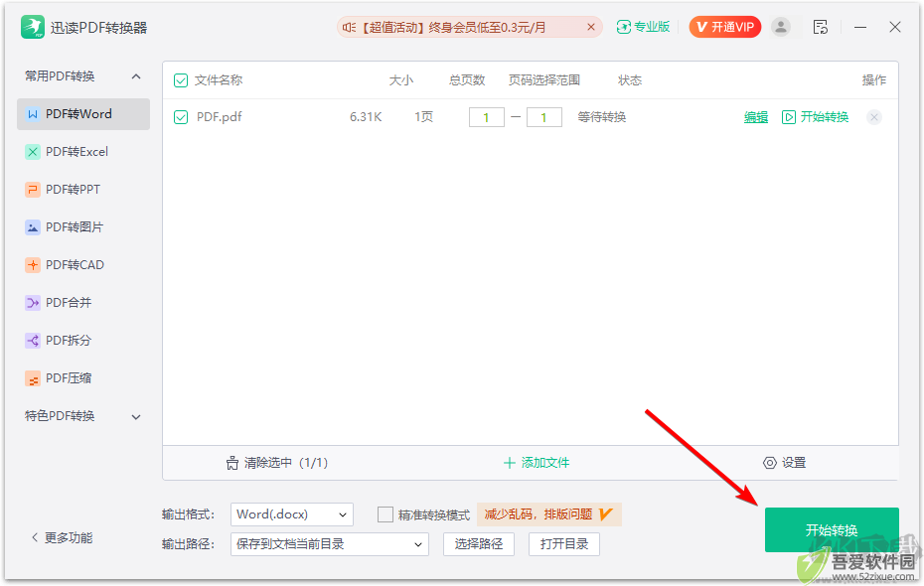Open 更多功能 at sidebar bottom

pyautogui.click(x=62, y=537)
